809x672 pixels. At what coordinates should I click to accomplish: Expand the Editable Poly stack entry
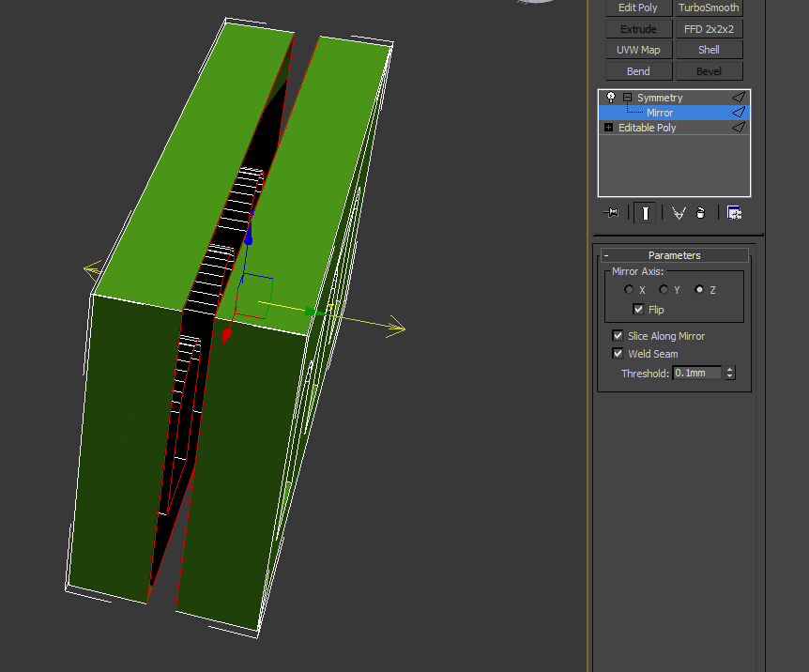(x=609, y=128)
